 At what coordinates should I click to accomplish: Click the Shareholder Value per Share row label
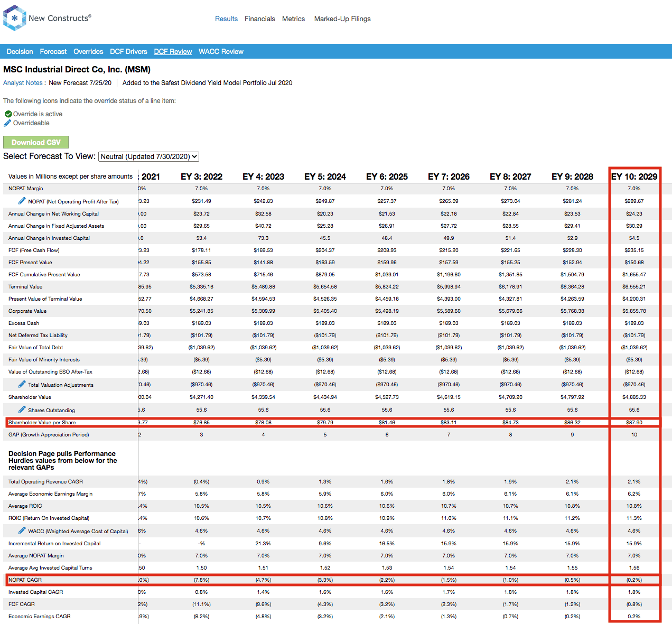(42, 423)
